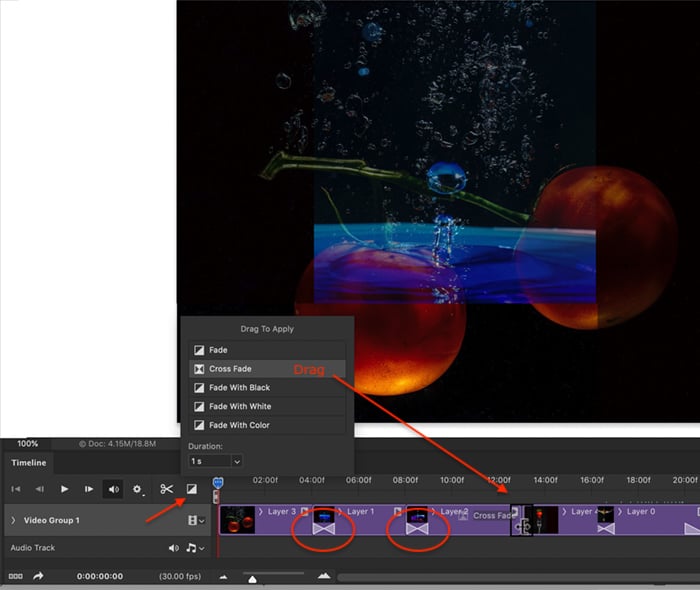The height and width of the screenshot is (590, 700).
Task: Click the Audio Track label
Action: (33, 548)
